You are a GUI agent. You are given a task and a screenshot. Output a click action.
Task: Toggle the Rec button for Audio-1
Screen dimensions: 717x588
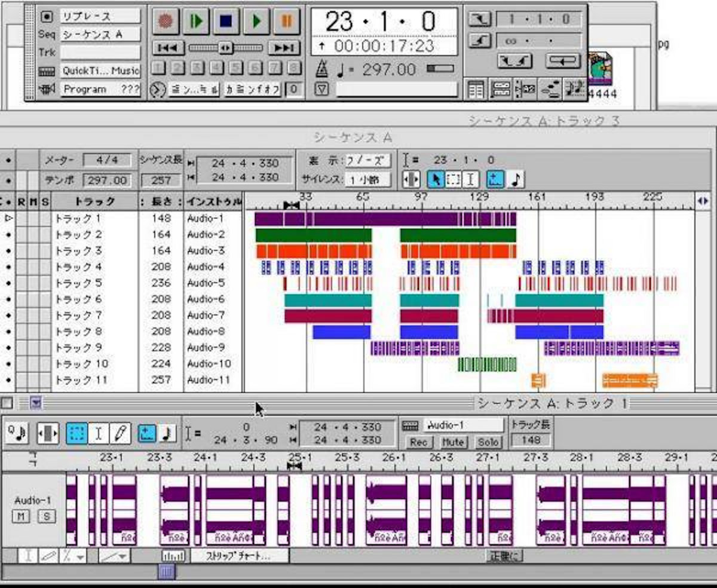418,442
